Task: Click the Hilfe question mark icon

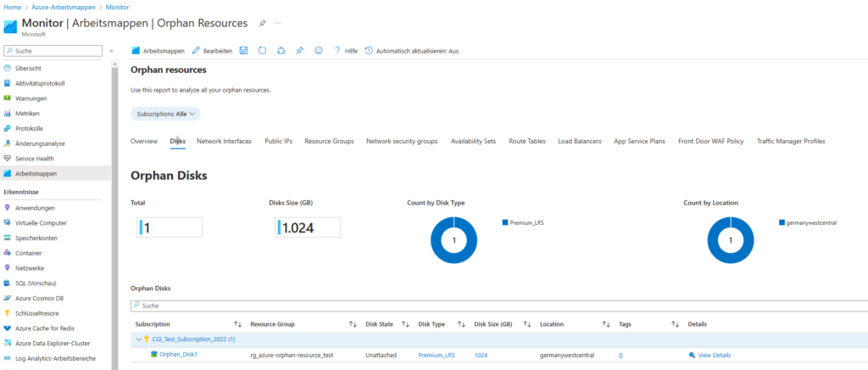Action: [x=337, y=50]
